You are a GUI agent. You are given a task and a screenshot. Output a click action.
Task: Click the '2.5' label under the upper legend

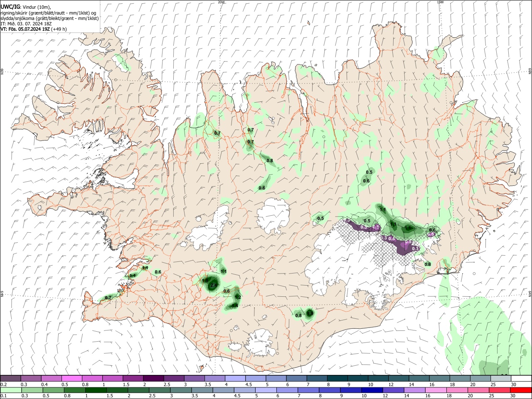tap(167, 384)
